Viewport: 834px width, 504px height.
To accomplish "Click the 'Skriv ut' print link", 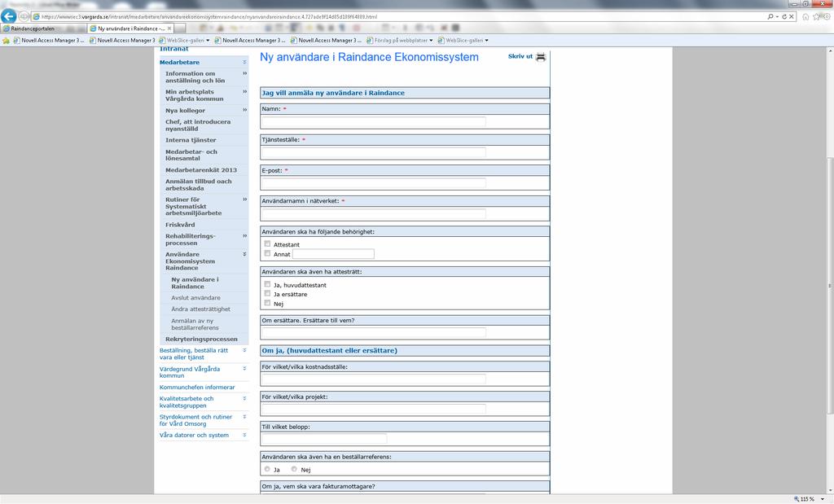I will pos(520,56).
